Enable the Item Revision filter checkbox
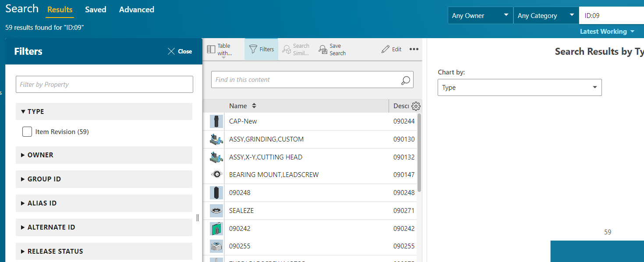Screen dimensions: 644x262 [27, 131]
